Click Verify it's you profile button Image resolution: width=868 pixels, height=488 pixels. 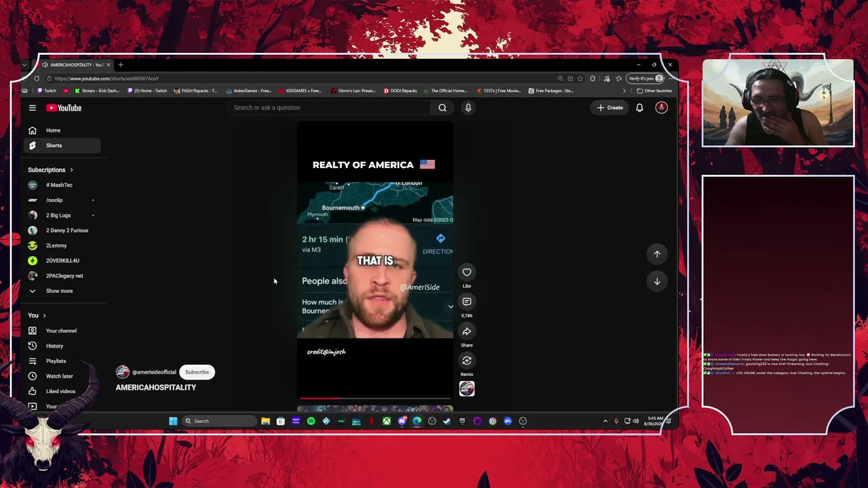pyautogui.click(x=646, y=79)
